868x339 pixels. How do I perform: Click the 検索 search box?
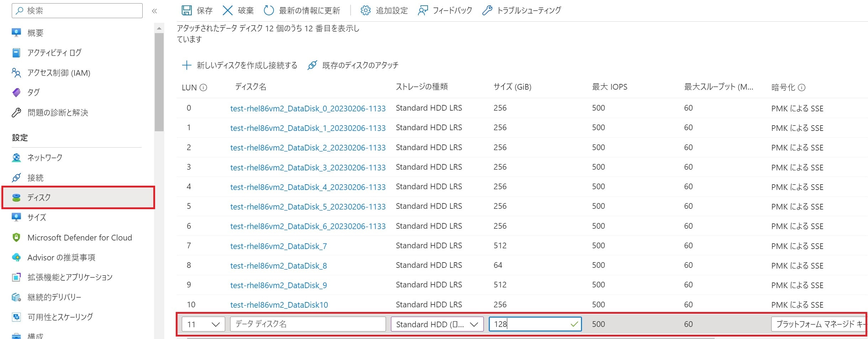[x=77, y=11]
